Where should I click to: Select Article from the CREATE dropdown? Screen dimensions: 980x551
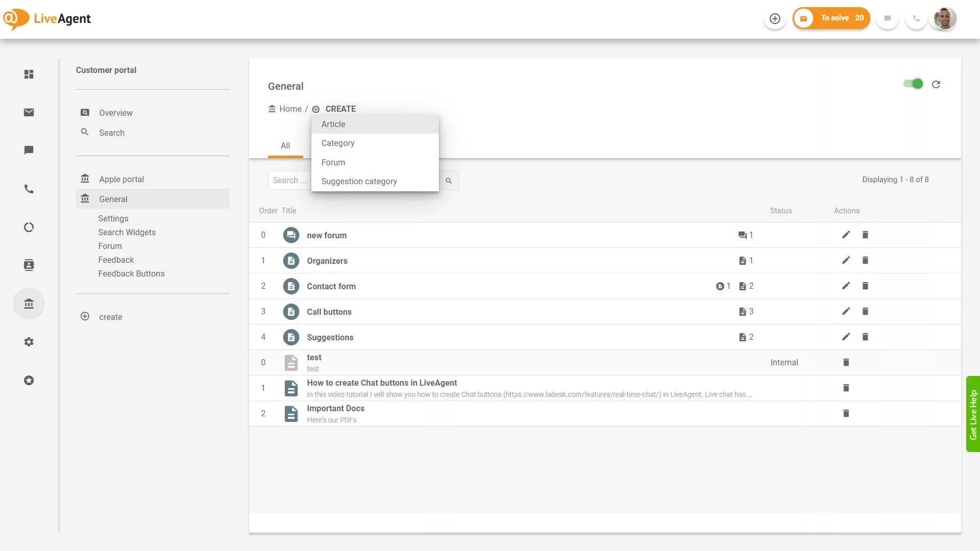333,124
